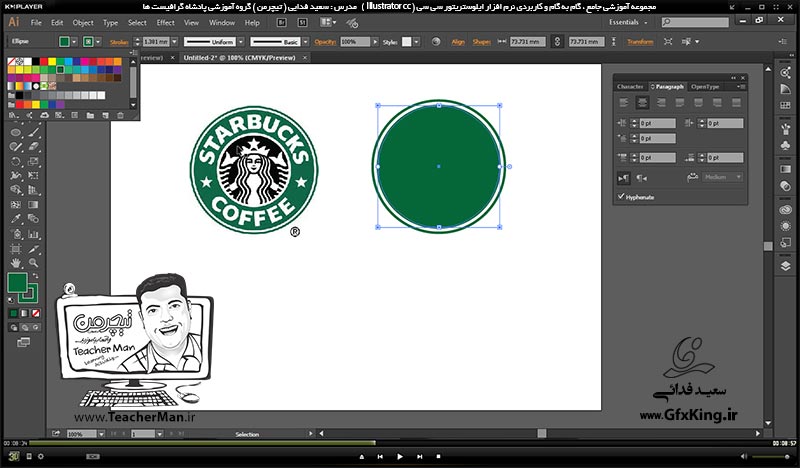Select the Blend tool
The width and height of the screenshot is (800, 468).
pyautogui.click(x=34, y=219)
